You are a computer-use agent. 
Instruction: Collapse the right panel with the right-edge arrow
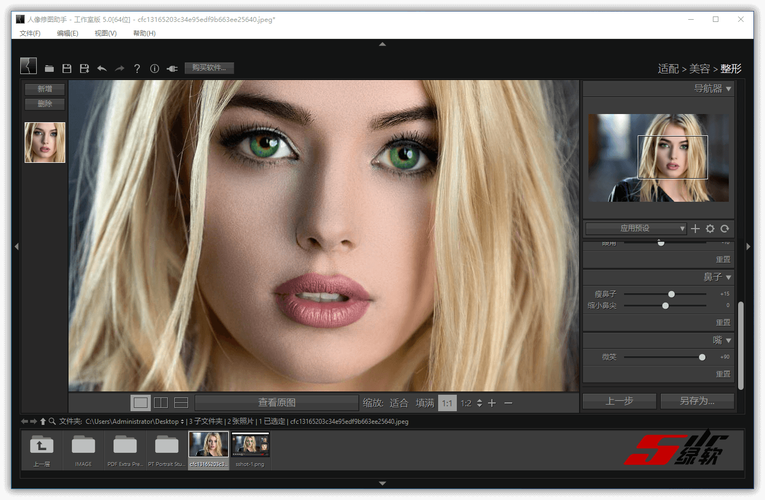pyautogui.click(x=748, y=247)
